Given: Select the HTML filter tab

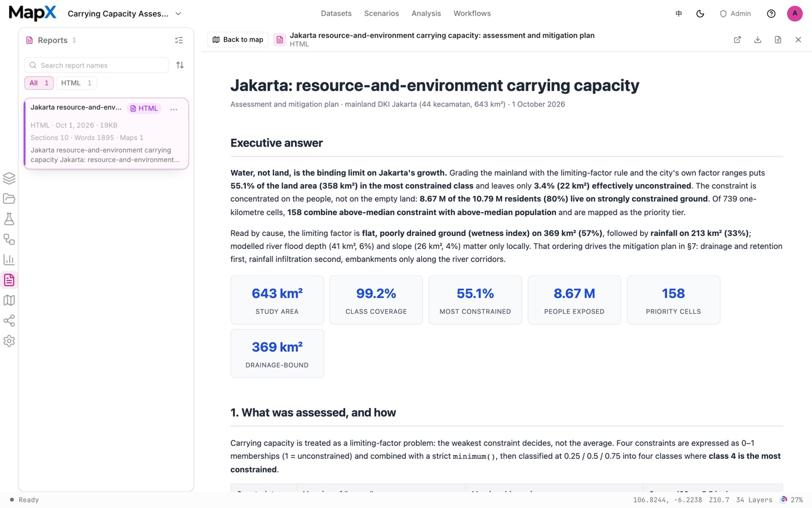Looking at the screenshot, I should coord(76,83).
